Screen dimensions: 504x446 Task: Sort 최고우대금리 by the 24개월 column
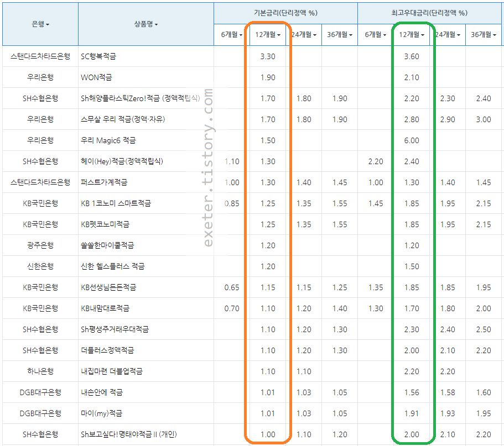pyautogui.click(x=448, y=34)
